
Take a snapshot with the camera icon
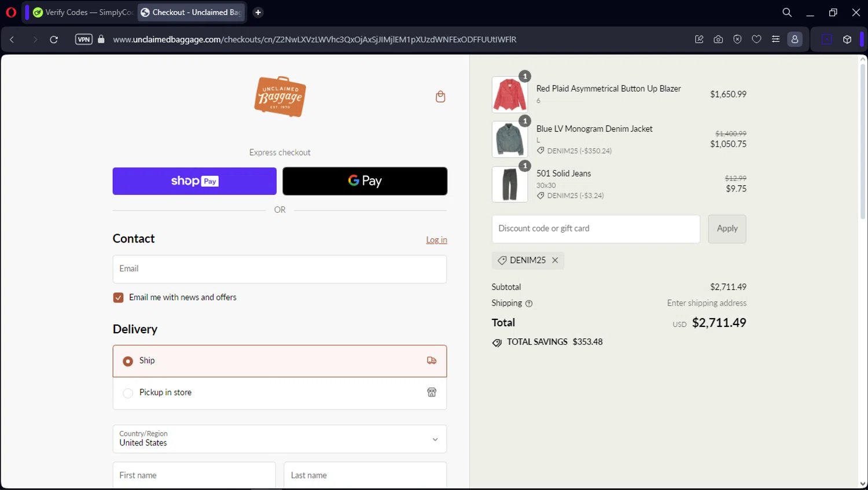(x=718, y=39)
